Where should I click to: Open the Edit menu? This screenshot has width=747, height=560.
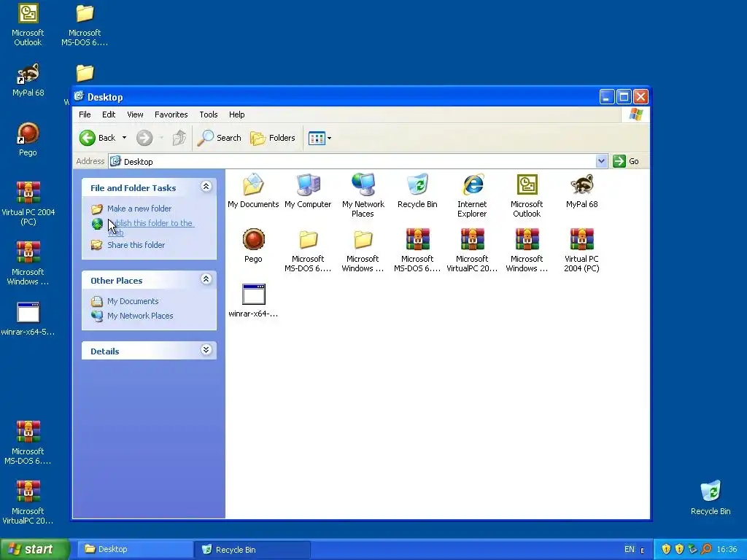click(109, 114)
